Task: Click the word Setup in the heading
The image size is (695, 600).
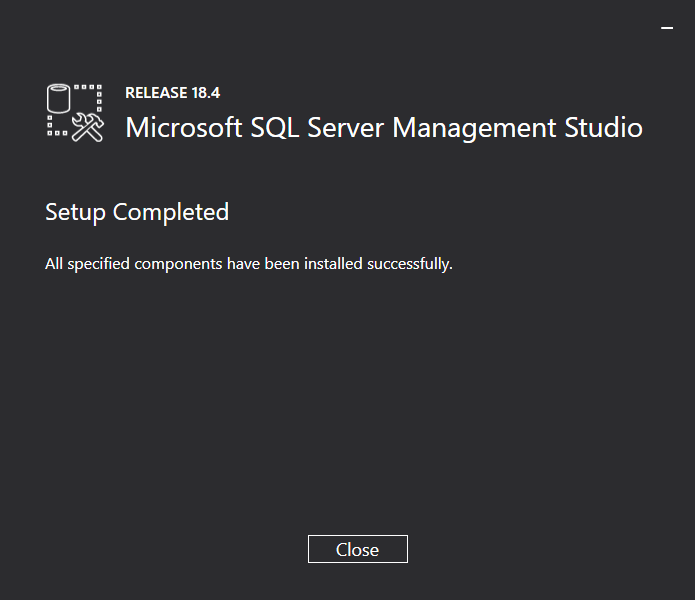Action: pos(76,212)
